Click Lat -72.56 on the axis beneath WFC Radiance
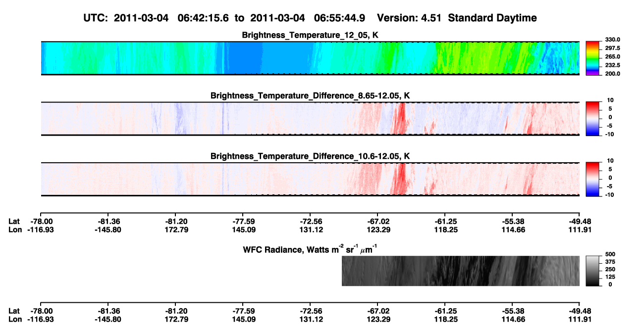644x330 pixels. (310, 311)
